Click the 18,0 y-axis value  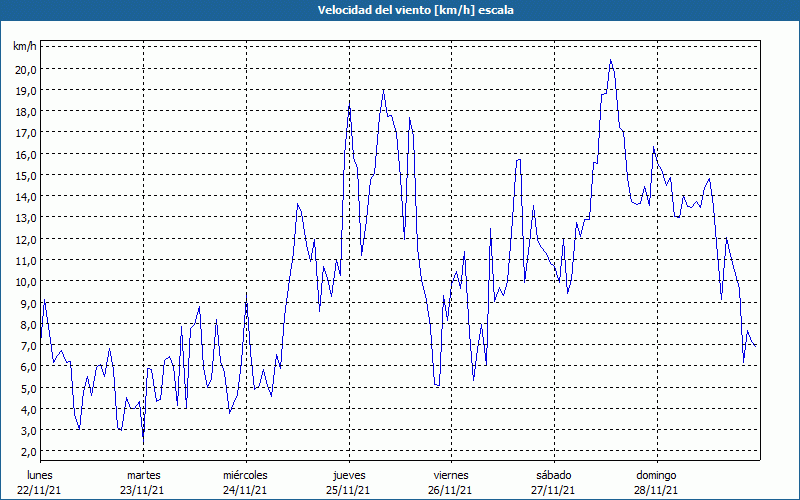click(26, 112)
